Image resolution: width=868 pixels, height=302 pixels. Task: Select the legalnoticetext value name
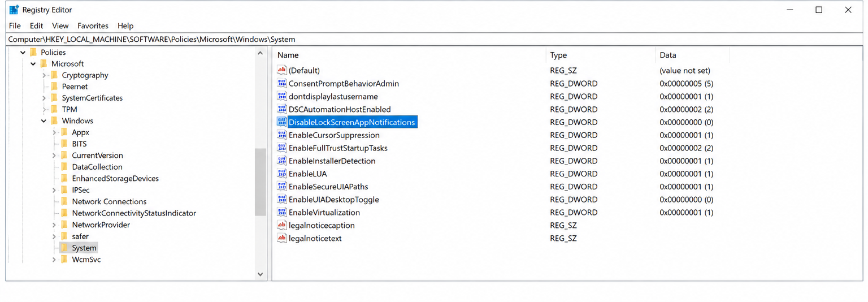pos(315,238)
